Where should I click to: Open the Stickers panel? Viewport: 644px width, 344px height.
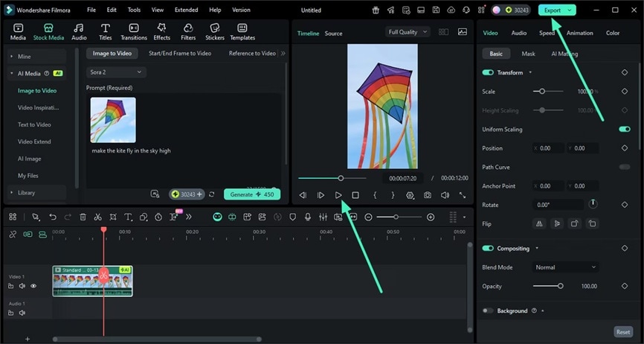[x=214, y=31]
